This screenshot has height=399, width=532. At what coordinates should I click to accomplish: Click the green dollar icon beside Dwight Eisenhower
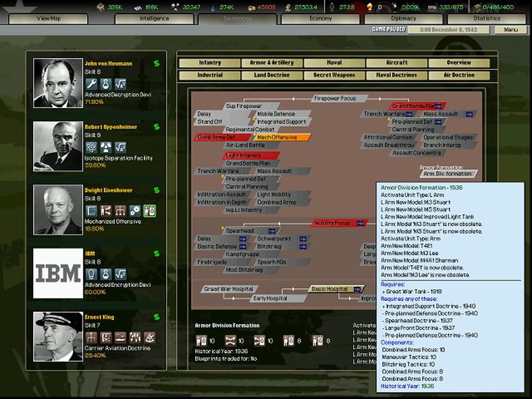tap(157, 190)
